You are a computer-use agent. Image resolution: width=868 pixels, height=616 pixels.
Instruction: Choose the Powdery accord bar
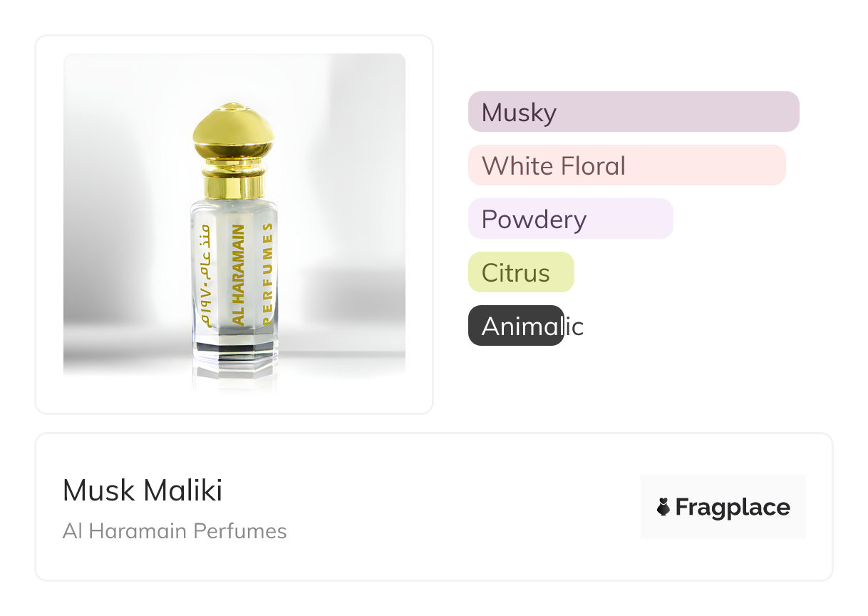coord(570,219)
